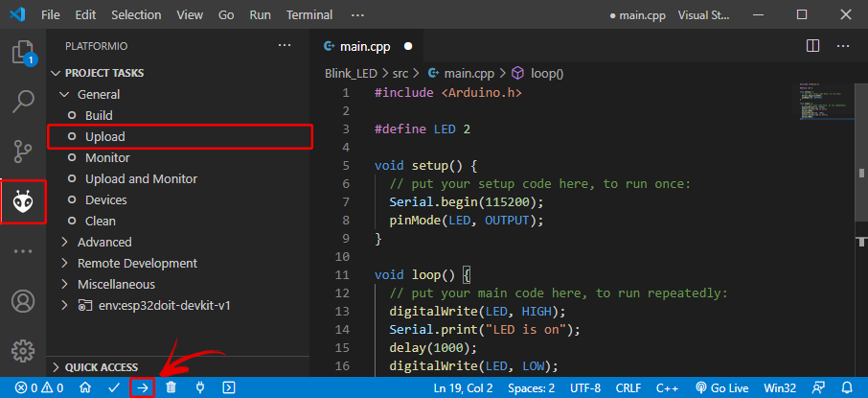This screenshot has height=398, width=868.
Task: Click Win32 configuration in status bar
Action: 780,387
